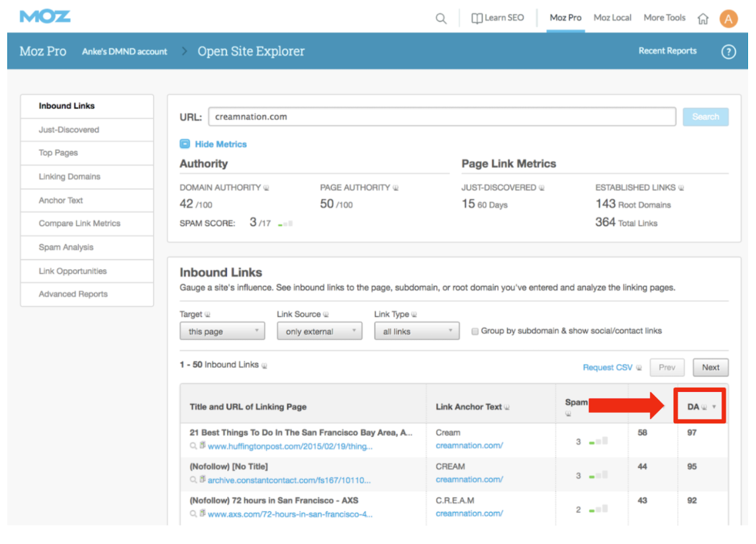Screen dimensions: 756x544
Task: Expand Link Type dropdown showing all links
Action: 416,332
